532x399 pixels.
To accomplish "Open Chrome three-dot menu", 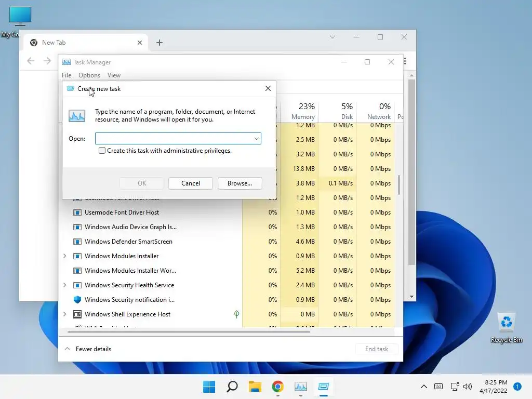I will click(x=405, y=61).
